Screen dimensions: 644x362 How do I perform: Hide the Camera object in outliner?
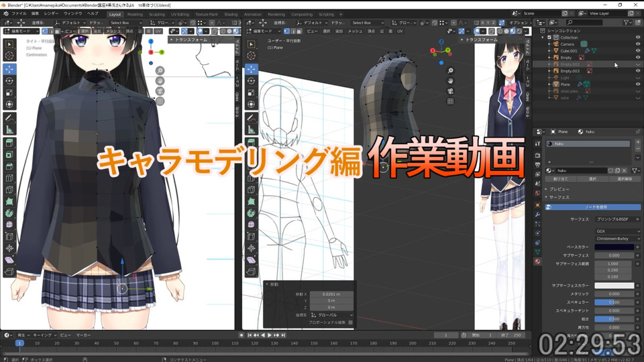point(638,44)
